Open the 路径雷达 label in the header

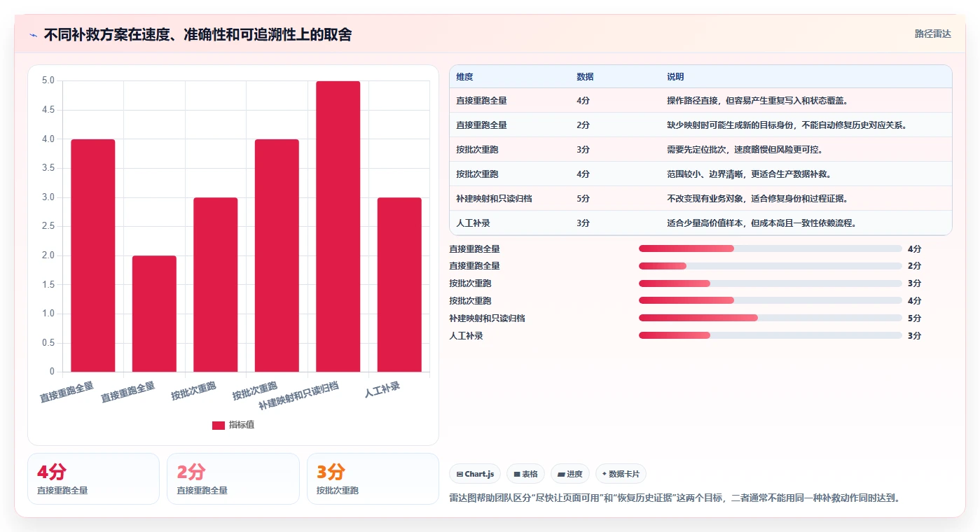pyautogui.click(x=932, y=34)
